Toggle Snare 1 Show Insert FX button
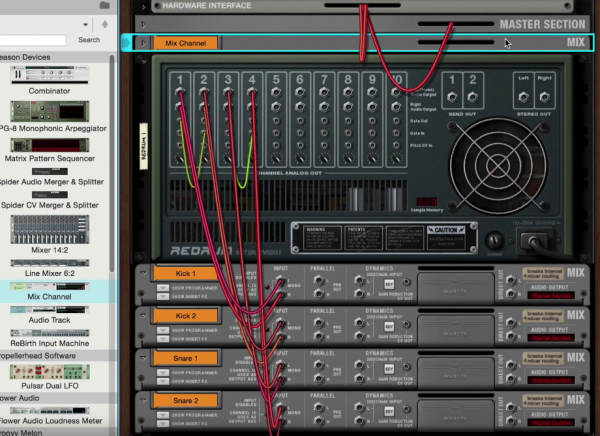The image size is (600, 436). click(x=163, y=381)
